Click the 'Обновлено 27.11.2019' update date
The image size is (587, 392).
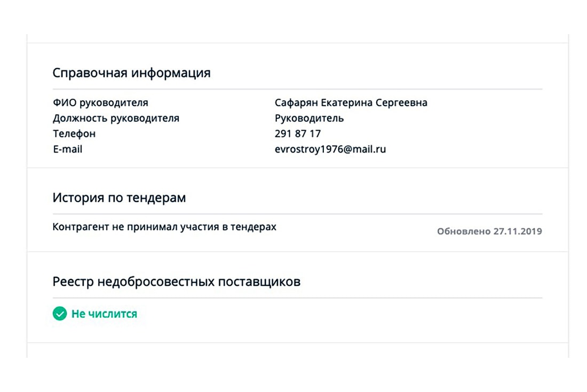point(489,231)
